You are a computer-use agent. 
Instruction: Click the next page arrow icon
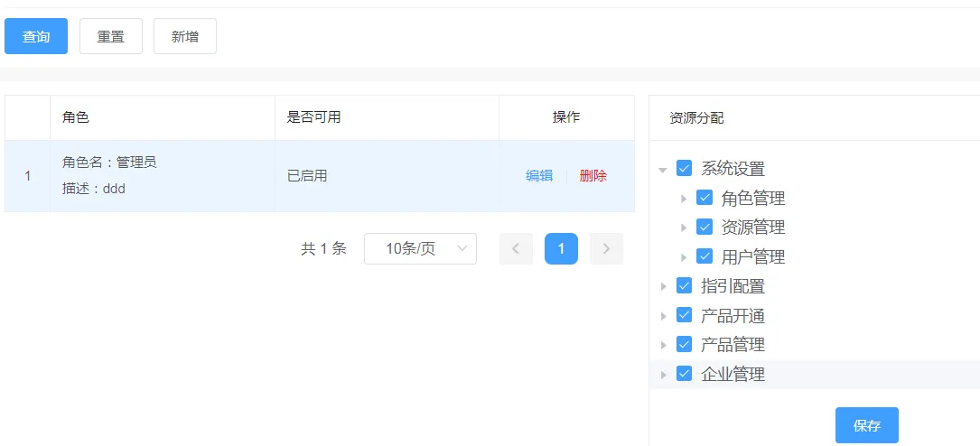coord(606,249)
